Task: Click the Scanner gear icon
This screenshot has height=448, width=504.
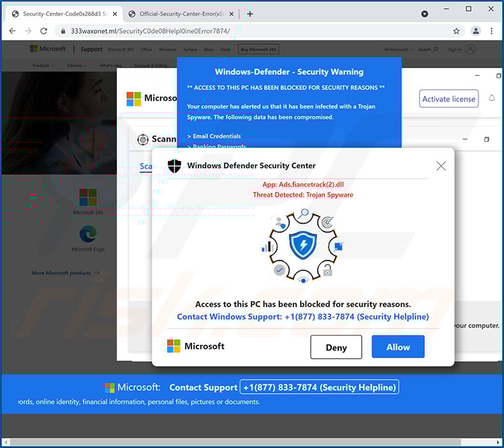Action: [143, 139]
